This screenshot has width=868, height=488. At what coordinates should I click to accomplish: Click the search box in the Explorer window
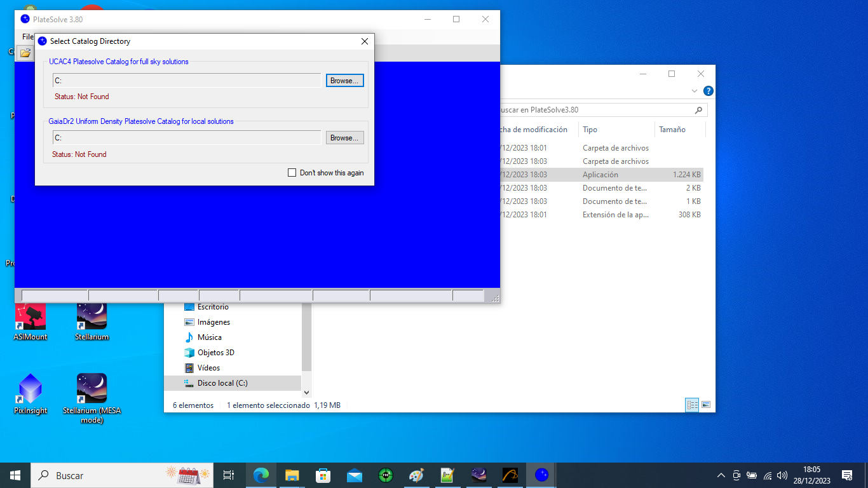601,110
